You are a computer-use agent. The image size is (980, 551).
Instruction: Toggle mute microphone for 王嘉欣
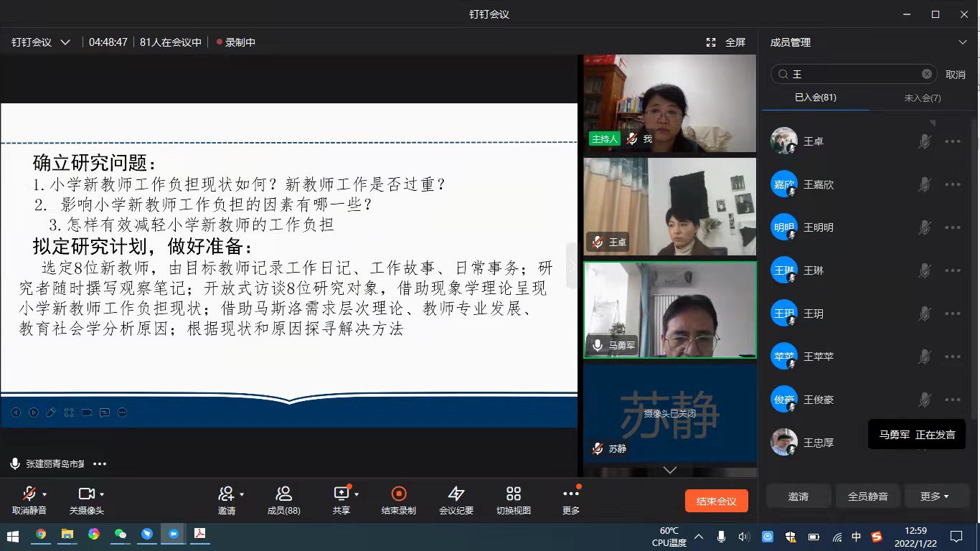pyautogui.click(x=925, y=185)
